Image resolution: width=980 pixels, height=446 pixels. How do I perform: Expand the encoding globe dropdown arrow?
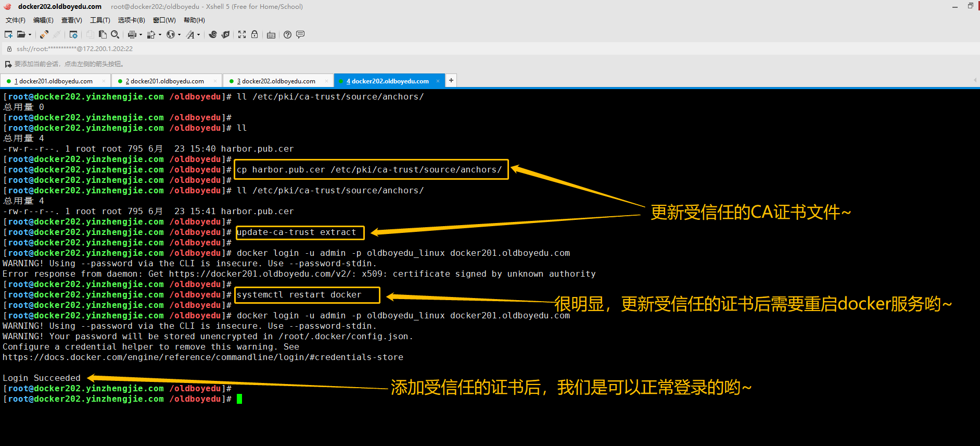point(180,35)
